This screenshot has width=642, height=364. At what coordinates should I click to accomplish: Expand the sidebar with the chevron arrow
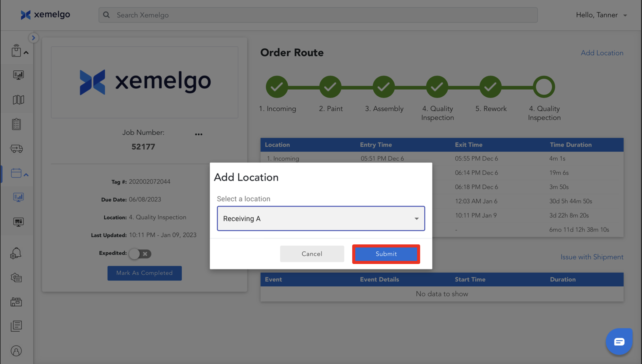[x=33, y=38]
